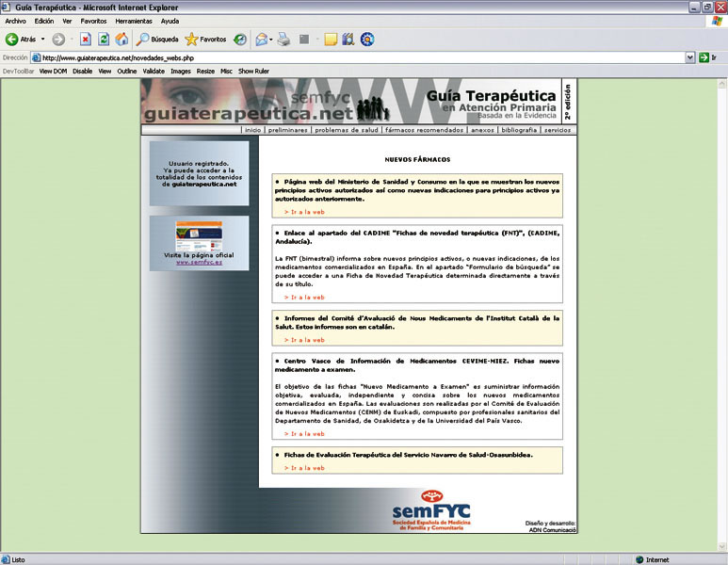Image resolution: width=728 pixels, height=565 pixels.
Task: Refresh the page with the green arrows icon
Action: pos(104,40)
